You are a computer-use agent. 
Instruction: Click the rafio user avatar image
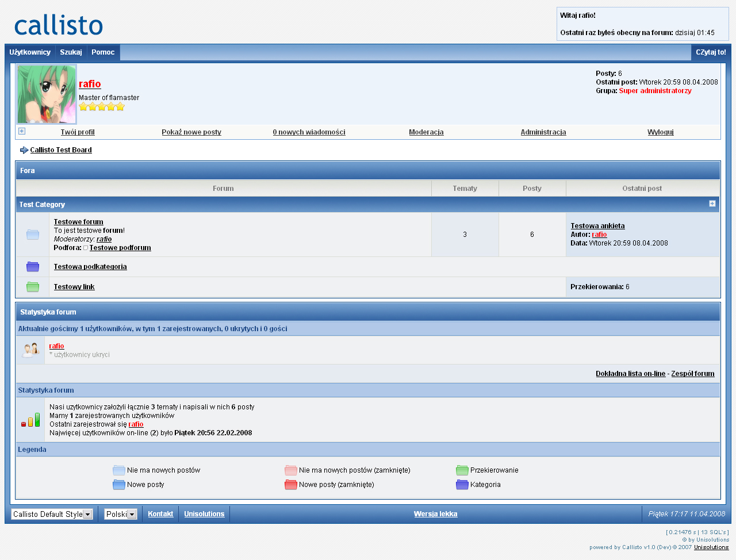click(x=47, y=94)
